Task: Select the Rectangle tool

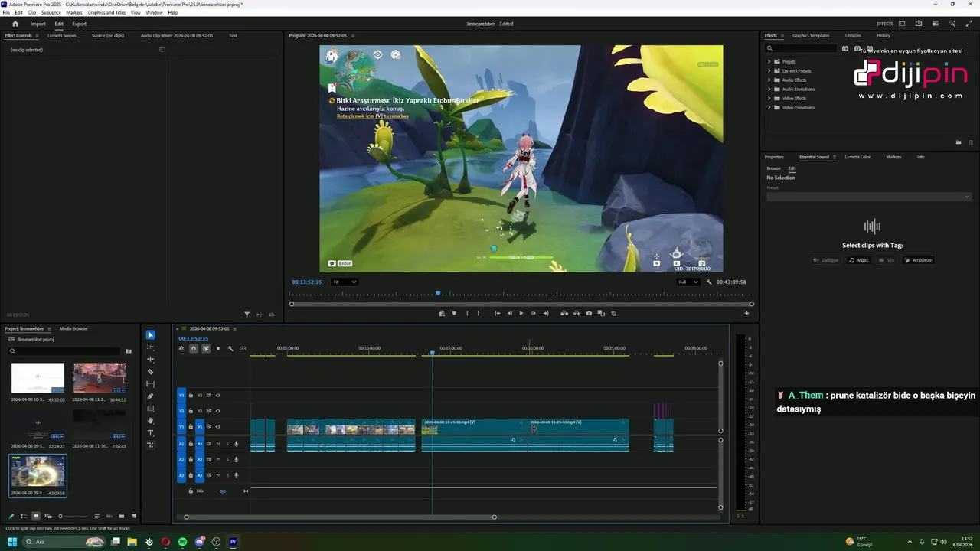Action: (x=150, y=409)
